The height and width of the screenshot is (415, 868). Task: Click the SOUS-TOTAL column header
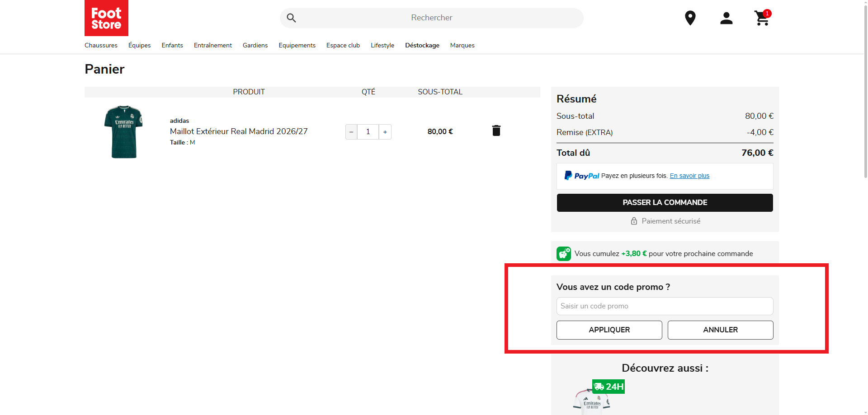440,92
